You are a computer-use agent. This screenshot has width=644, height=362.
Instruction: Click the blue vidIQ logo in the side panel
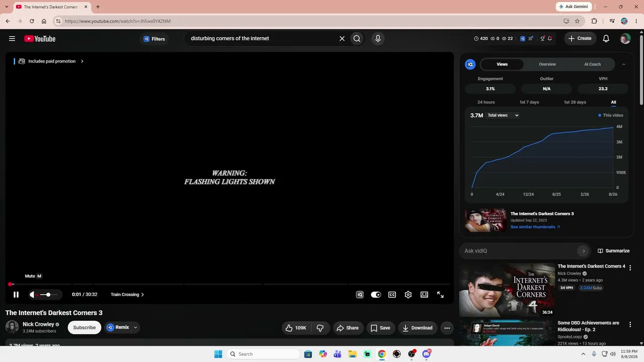pos(470,64)
